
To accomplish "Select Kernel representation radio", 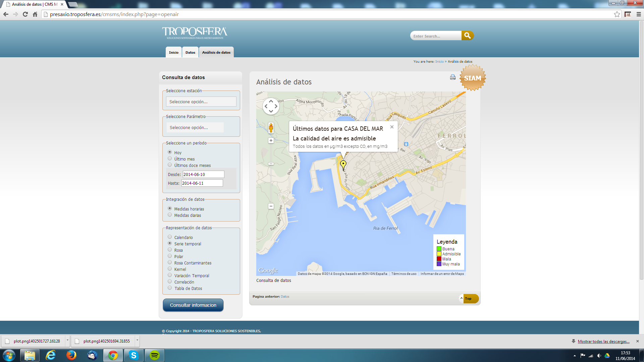I will [170, 269].
